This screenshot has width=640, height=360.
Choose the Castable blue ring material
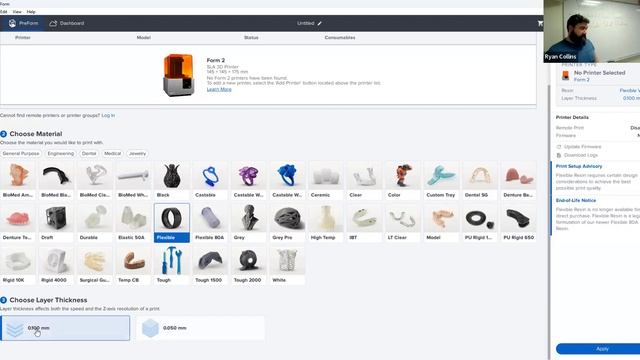point(210,180)
